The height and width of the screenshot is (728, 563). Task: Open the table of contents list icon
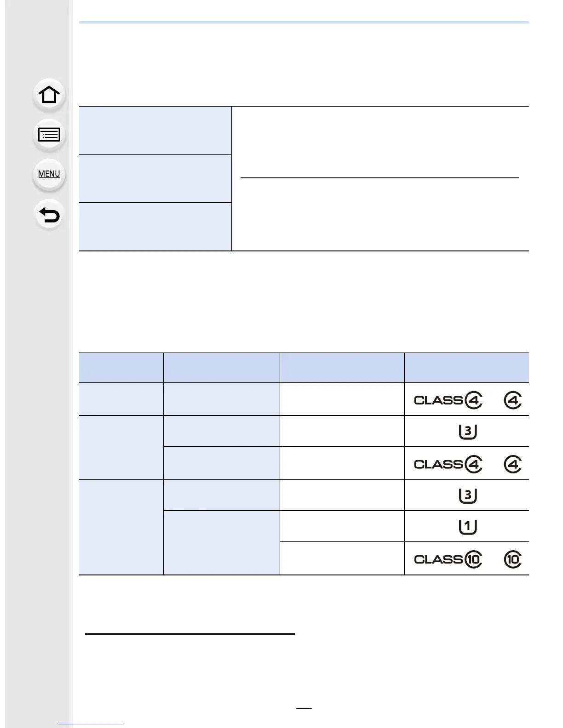(49, 135)
